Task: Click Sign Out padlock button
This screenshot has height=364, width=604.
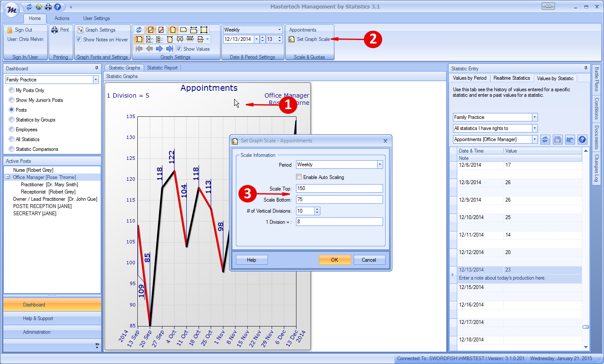Action: point(20,30)
